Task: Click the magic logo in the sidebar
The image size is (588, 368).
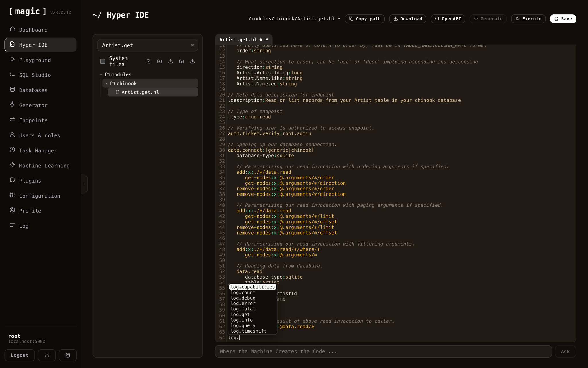Action: point(28,11)
